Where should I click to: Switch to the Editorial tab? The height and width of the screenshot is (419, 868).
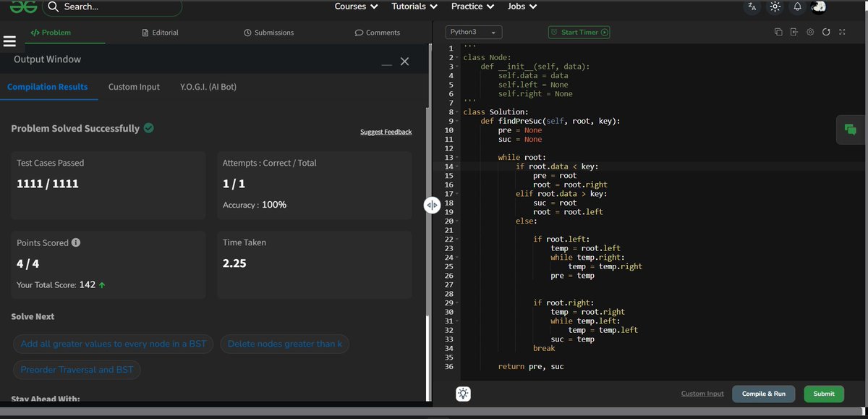[x=160, y=33]
